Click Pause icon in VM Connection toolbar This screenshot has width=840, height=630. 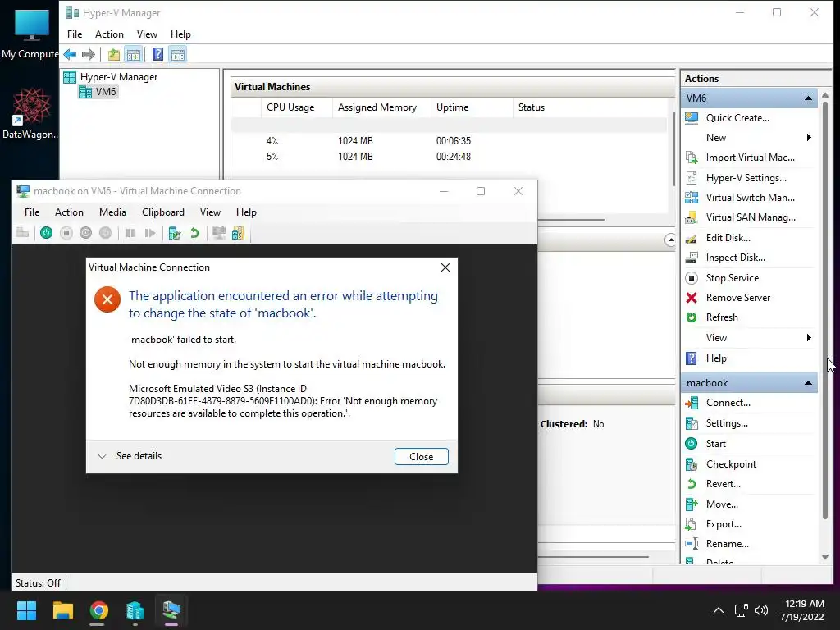coord(130,233)
